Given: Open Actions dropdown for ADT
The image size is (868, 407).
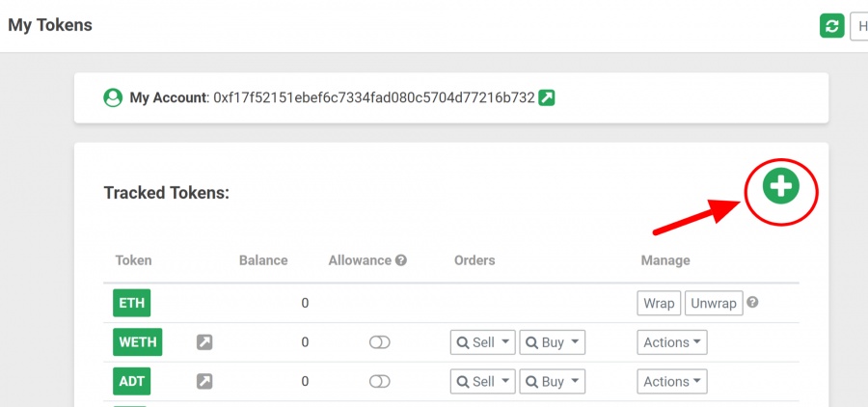Looking at the screenshot, I should click(x=672, y=382).
